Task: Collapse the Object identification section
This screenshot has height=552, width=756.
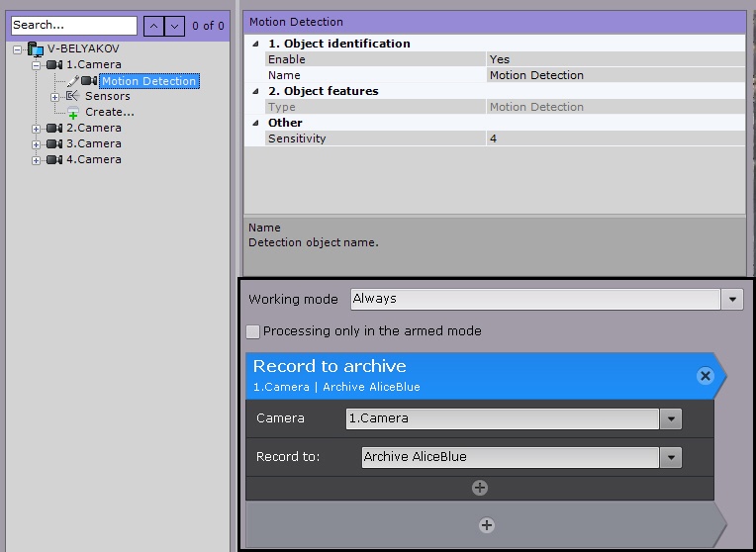Action: point(255,44)
